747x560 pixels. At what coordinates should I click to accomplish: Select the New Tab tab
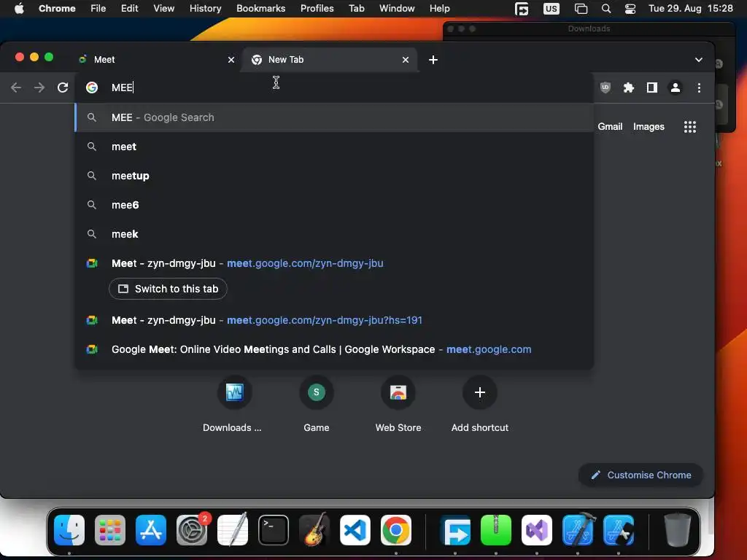329,60
